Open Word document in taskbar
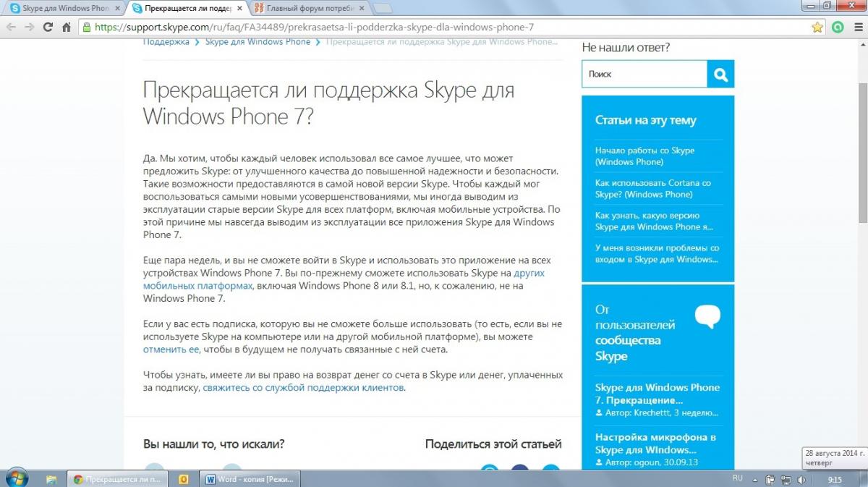 246,479
